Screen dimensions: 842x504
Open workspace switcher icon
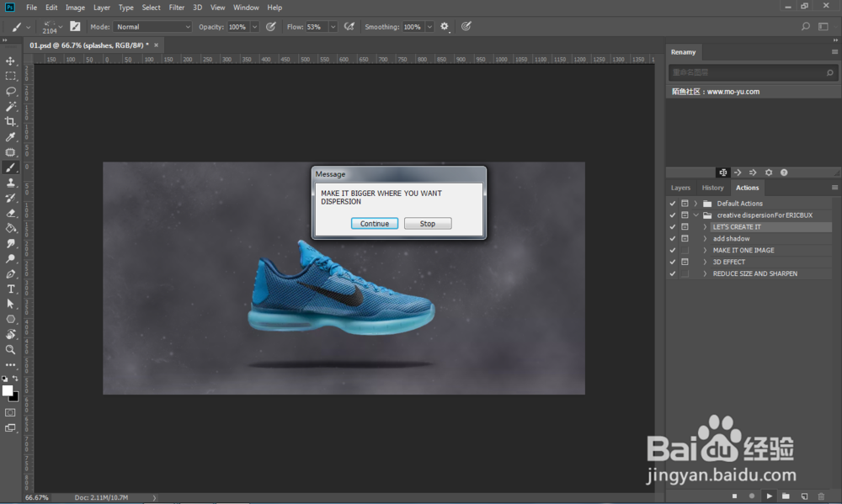coord(823,26)
